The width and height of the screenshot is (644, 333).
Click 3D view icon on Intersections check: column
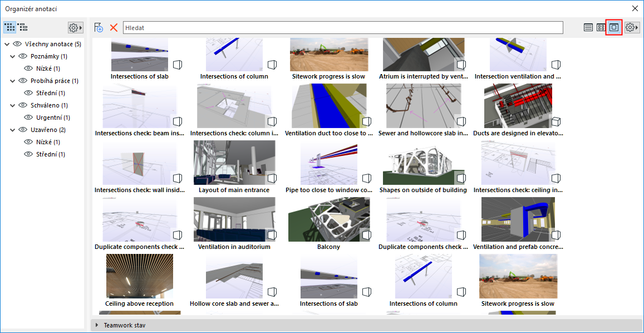tap(272, 121)
